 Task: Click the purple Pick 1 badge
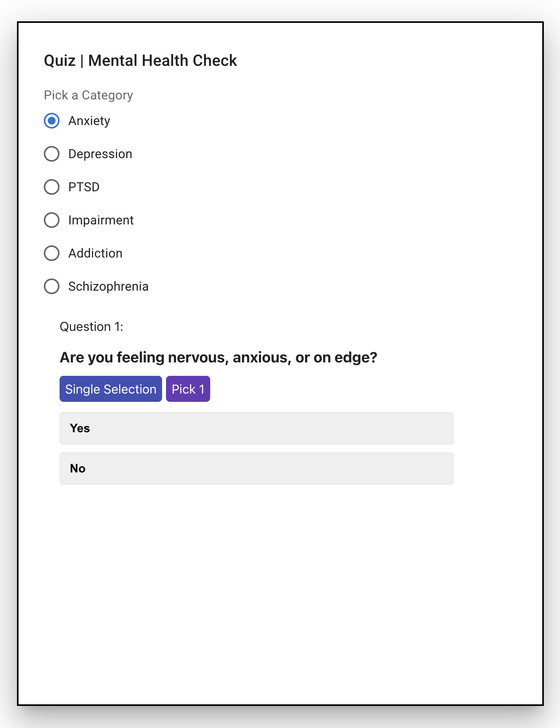[188, 389]
